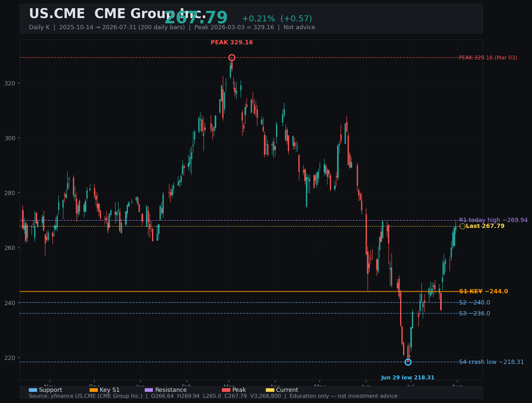Click the 'Current' legend label

click(x=287, y=390)
